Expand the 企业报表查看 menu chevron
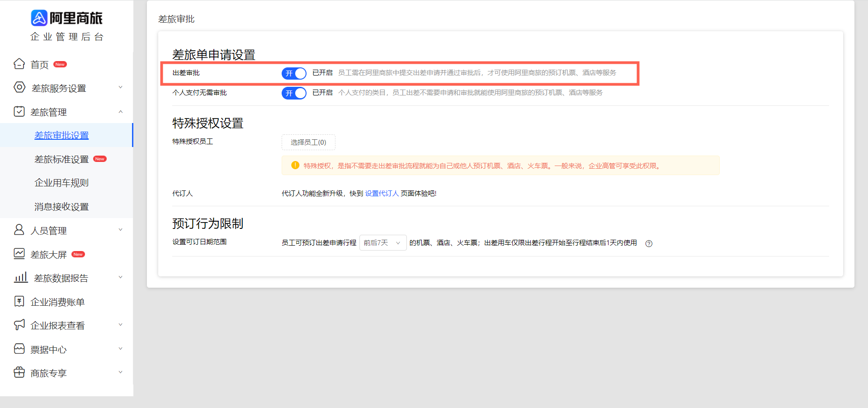 point(121,325)
